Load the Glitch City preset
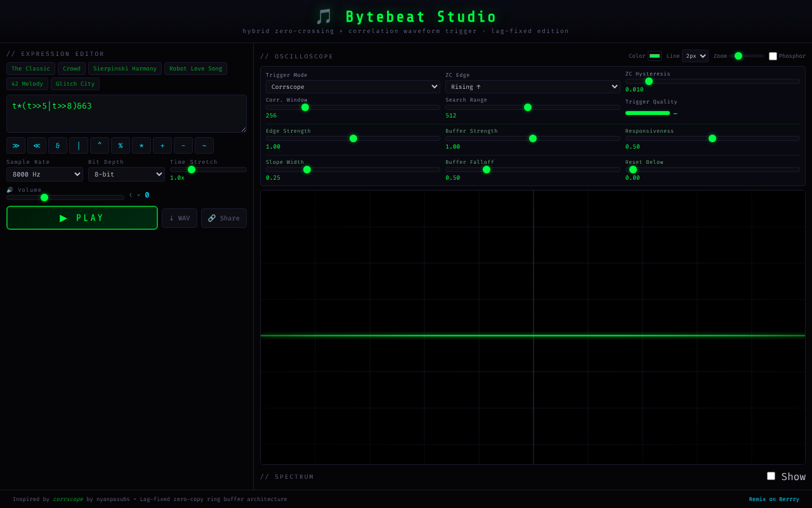The width and height of the screenshot is (812, 508). click(x=75, y=84)
